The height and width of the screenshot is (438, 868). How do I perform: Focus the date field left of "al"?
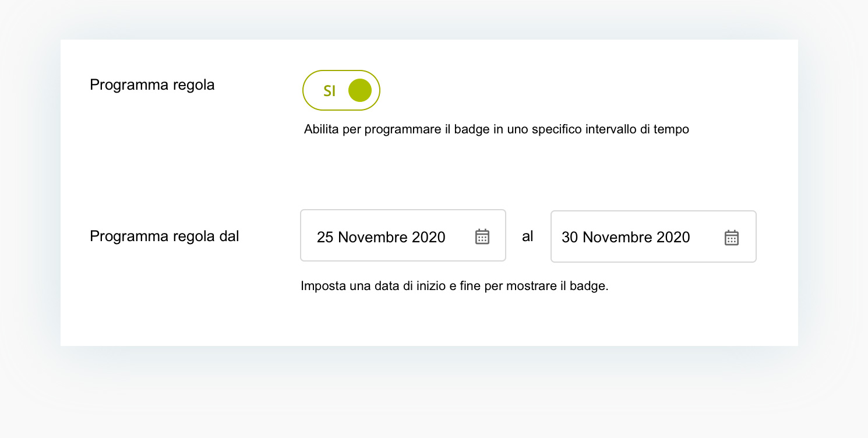[x=403, y=235]
